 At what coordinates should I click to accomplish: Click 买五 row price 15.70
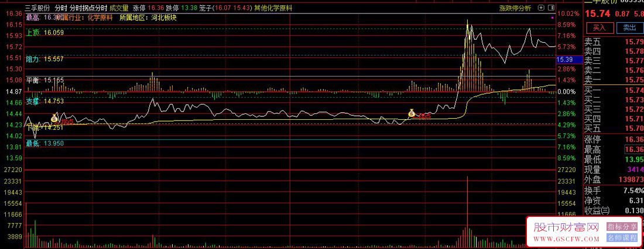pos(634,129)
